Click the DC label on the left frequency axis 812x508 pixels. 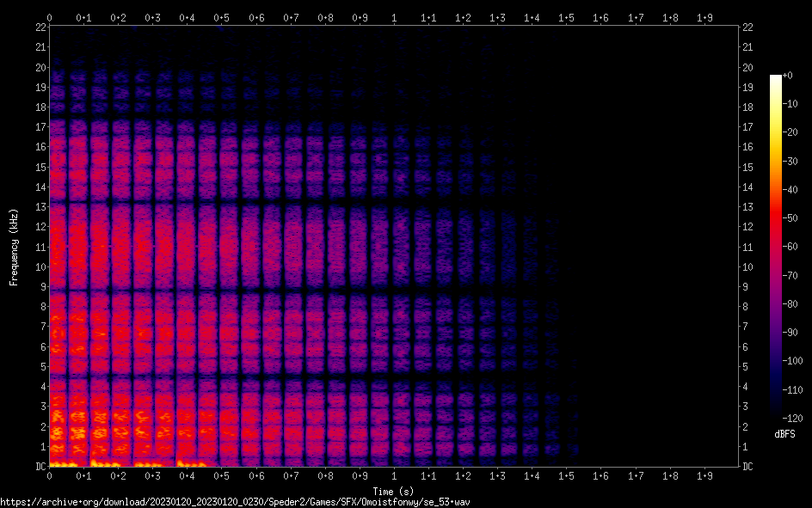(x=39, y=466)
